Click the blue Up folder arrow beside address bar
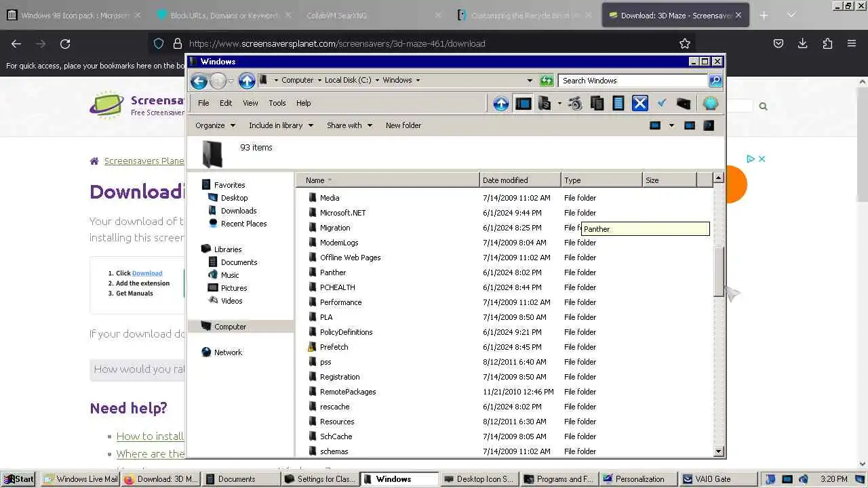Screen dimensions: 868x488 pos(247,81)
